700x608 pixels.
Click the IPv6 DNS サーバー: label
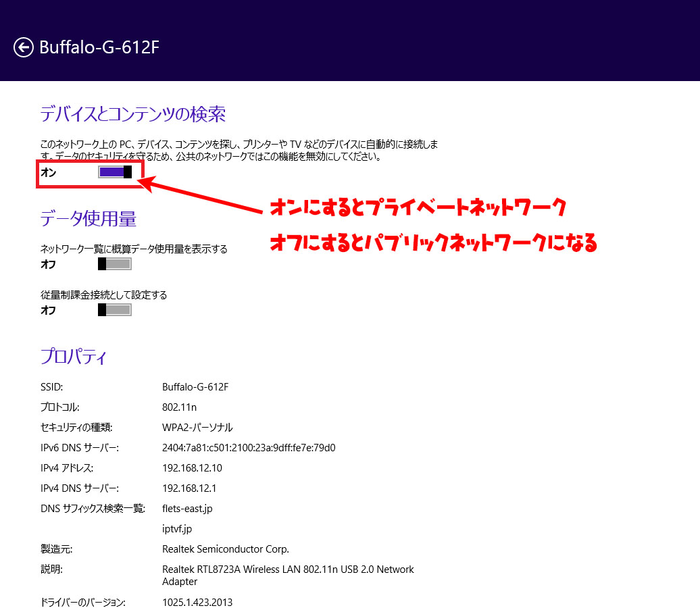point(80,448)
